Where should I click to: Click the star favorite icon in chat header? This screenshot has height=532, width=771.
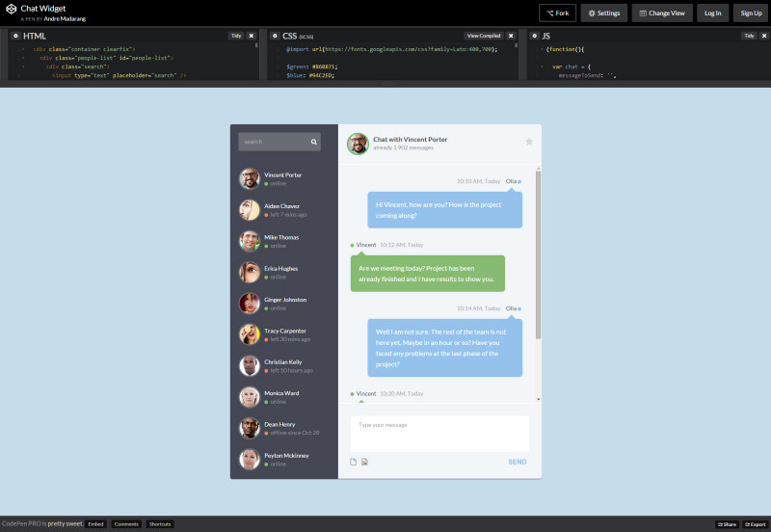pyautogui.click(x=529, y=142)
